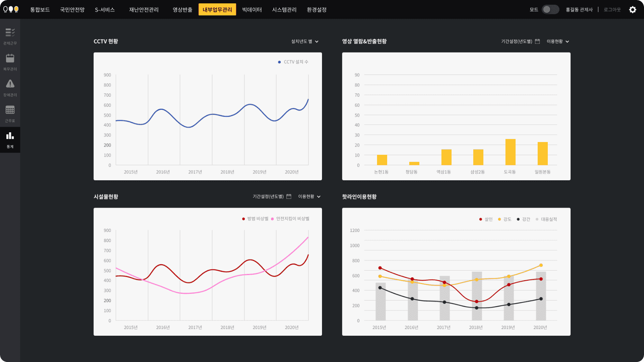Open the 재난안전관리 menu
This screenshot has width=644, height=362.
[x=144, y=10]
